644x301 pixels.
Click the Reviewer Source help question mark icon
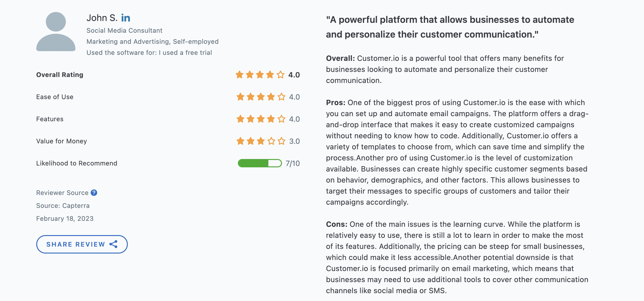pos(94,193)
